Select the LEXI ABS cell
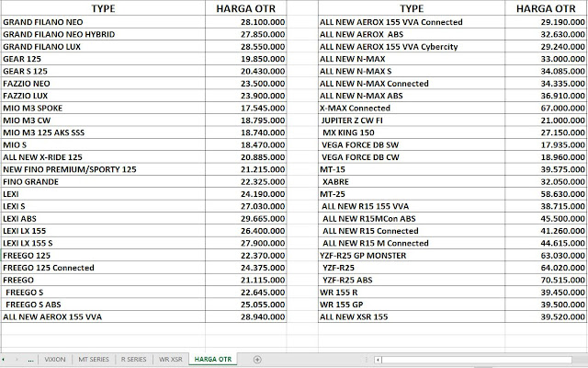588x368 pixels. click(x=103, y=219)
